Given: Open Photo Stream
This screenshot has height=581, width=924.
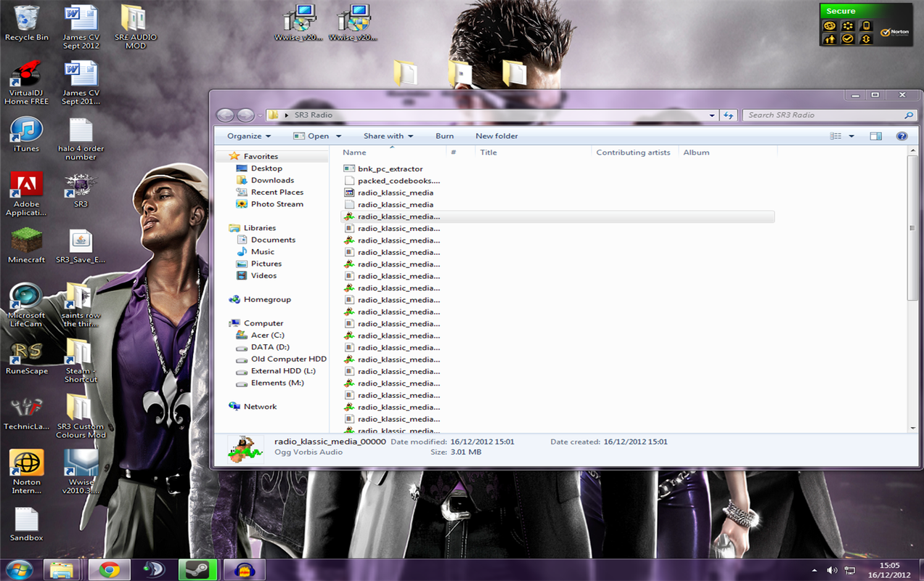Looking at the screenshot, I should click(x=277, y=204).
